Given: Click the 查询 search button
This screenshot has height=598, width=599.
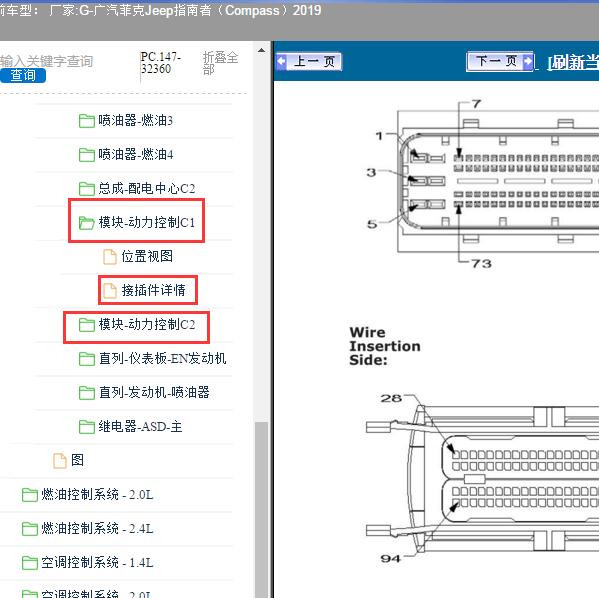Looking at the screenshot, I should click(23, 75).
